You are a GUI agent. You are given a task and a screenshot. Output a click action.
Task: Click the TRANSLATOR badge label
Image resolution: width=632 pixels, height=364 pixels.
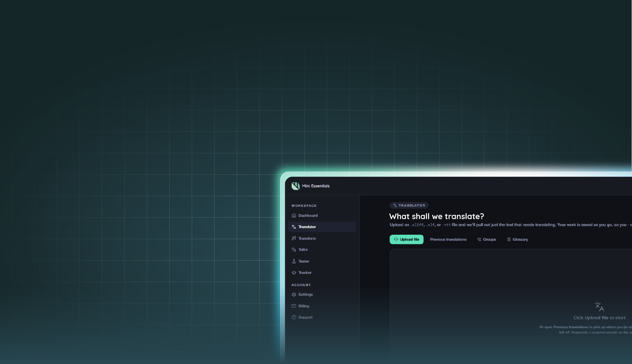coord(409,206)
